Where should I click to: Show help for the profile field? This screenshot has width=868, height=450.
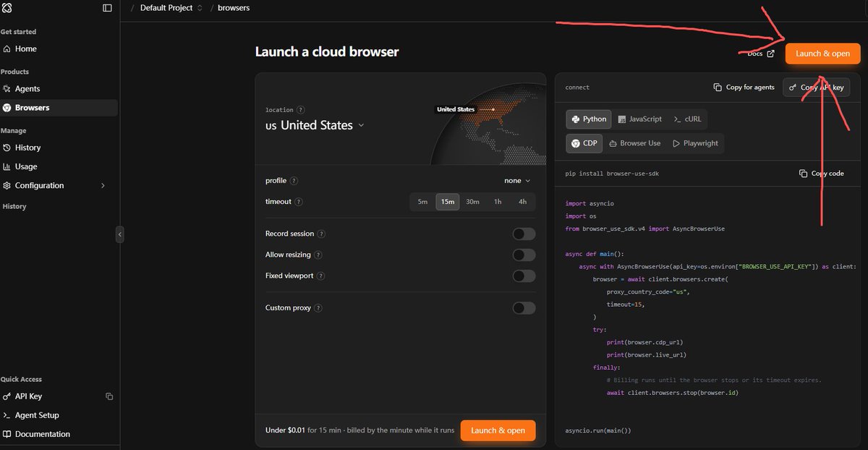(x=294, y=181)
